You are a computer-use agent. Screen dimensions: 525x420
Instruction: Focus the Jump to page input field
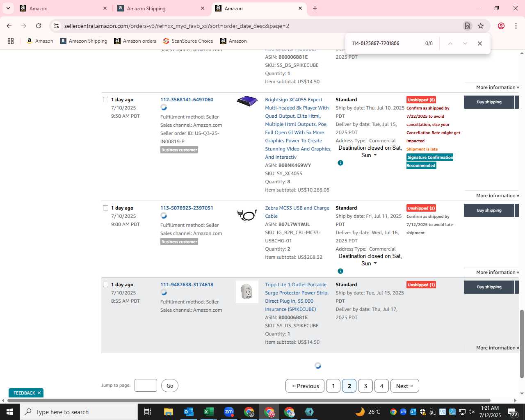(146, 386)
